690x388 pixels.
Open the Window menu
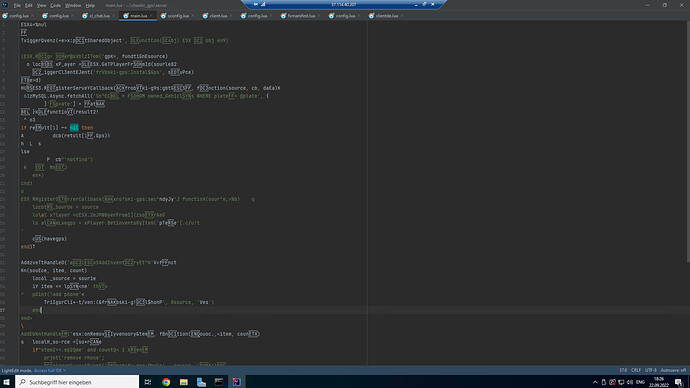tap(73, 5)
